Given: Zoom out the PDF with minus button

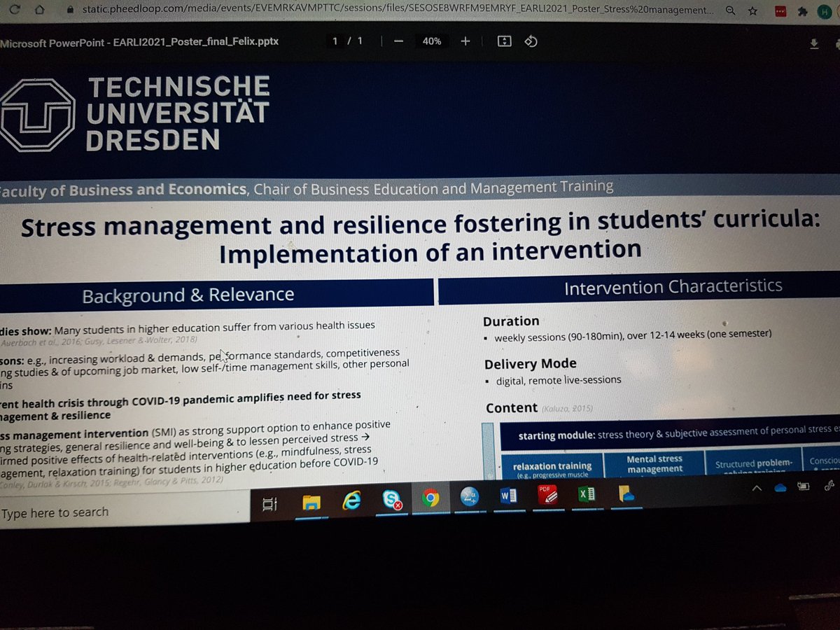Looking at the screenshot, I should [x=398, y=41].
